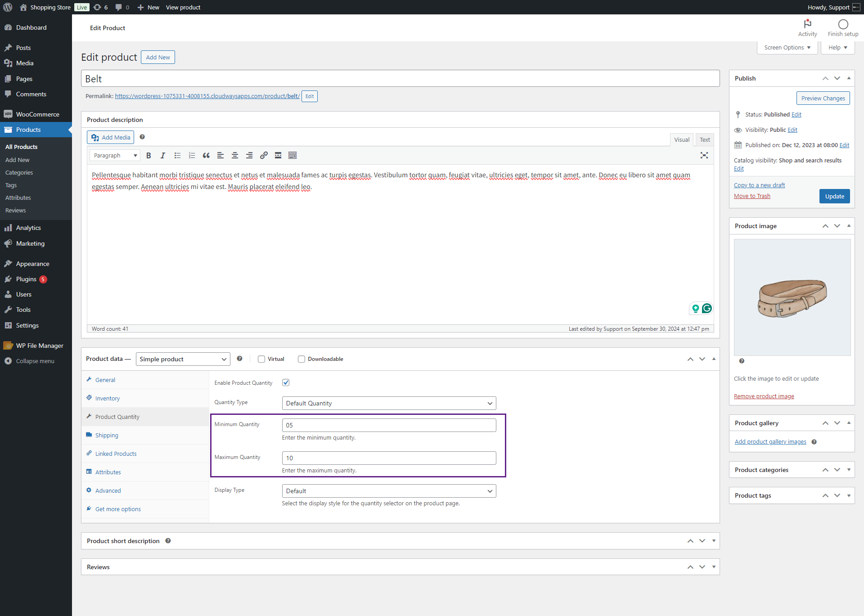Click the Minimum Quantity input field

389,425
